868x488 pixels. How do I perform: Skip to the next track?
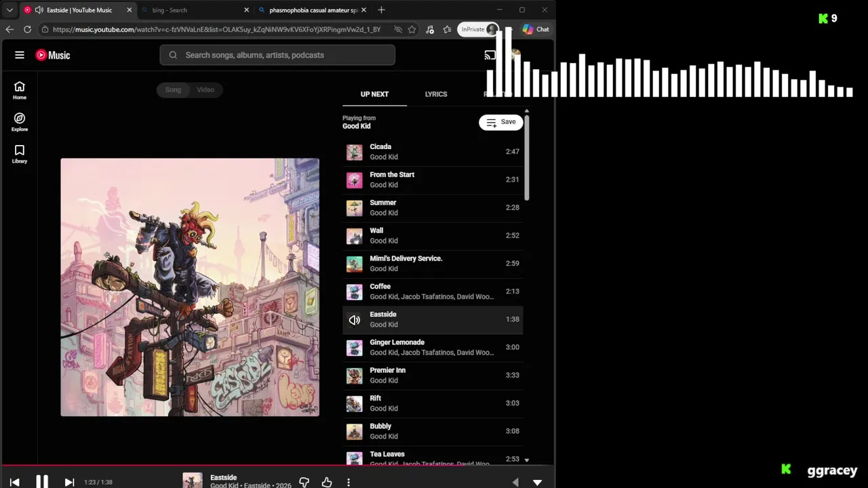click(69, 482)
